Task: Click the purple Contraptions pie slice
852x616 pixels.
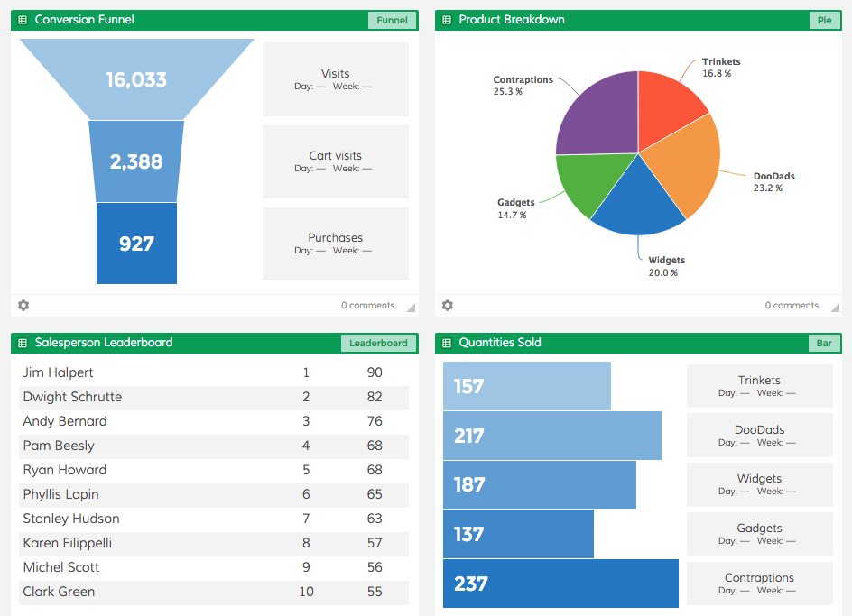Action: (603, 120)
